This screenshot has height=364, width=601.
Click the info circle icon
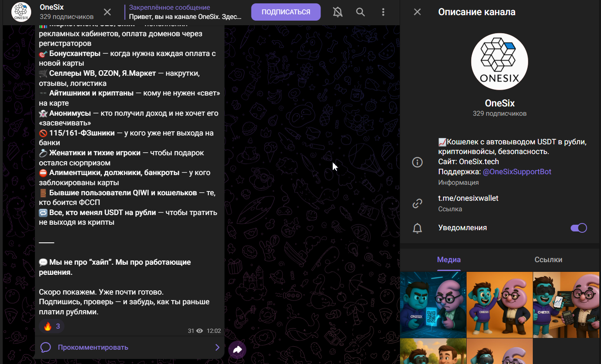pyautogui.click(x=417, y=162)
